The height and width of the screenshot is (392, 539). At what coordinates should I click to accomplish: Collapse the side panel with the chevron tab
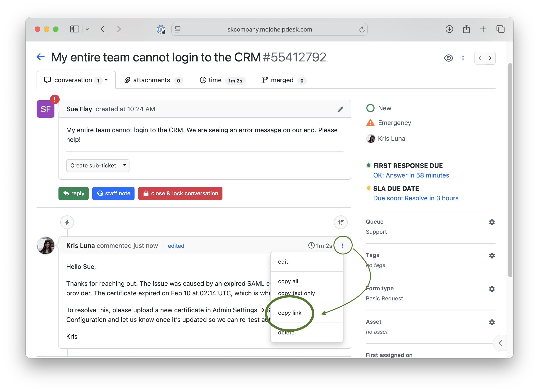(x=500, y=343)
